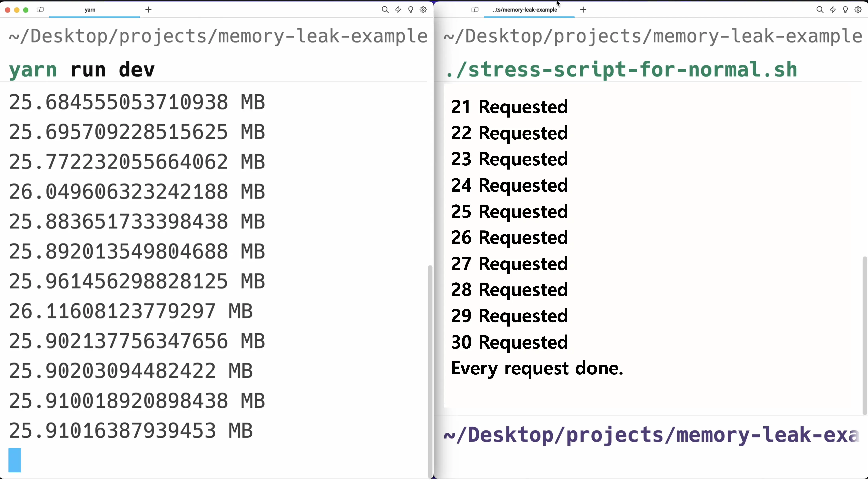Screen dimensions: 868x480
Task: Open search in the right terminal window
Action: pos(820,10)
